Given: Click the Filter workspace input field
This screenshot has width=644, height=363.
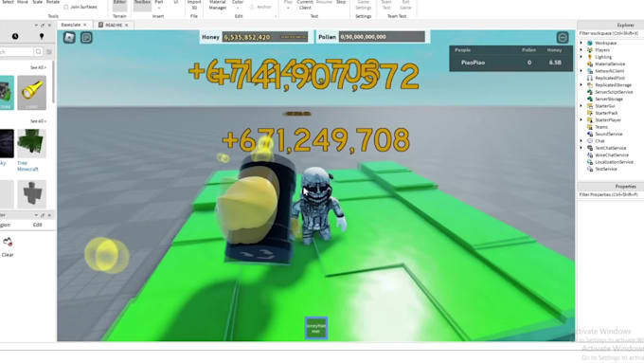Looking at the screenshot, I should coord(610,33).
